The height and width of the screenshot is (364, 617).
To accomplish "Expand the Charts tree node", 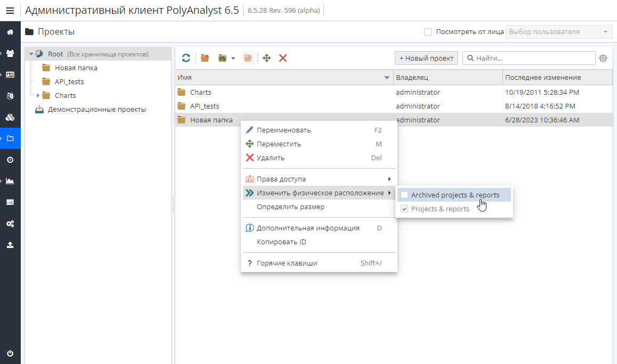I will pos(38,95).
